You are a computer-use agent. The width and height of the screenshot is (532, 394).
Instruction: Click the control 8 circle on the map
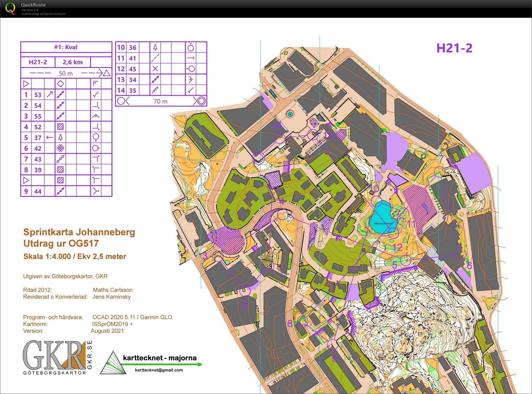302,321
